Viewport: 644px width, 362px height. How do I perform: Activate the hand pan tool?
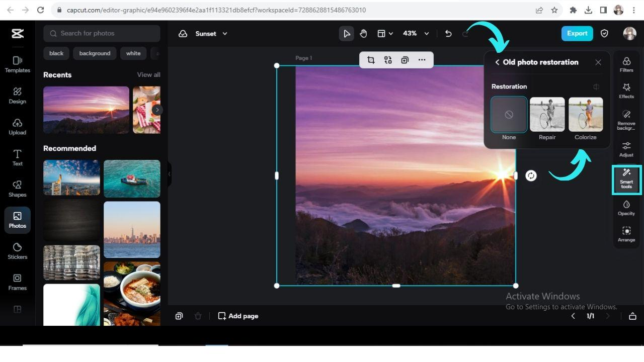coord(363,34)
